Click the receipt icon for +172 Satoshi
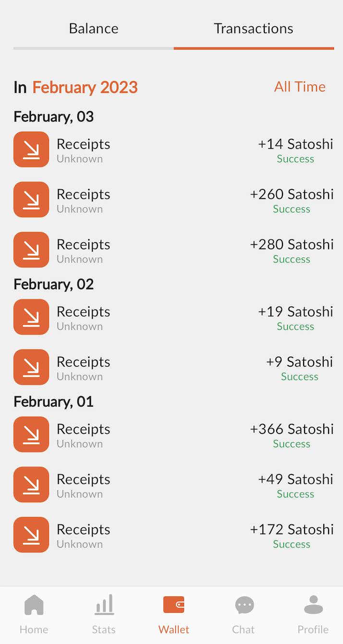343x644 pixels. tap(31, 535)
